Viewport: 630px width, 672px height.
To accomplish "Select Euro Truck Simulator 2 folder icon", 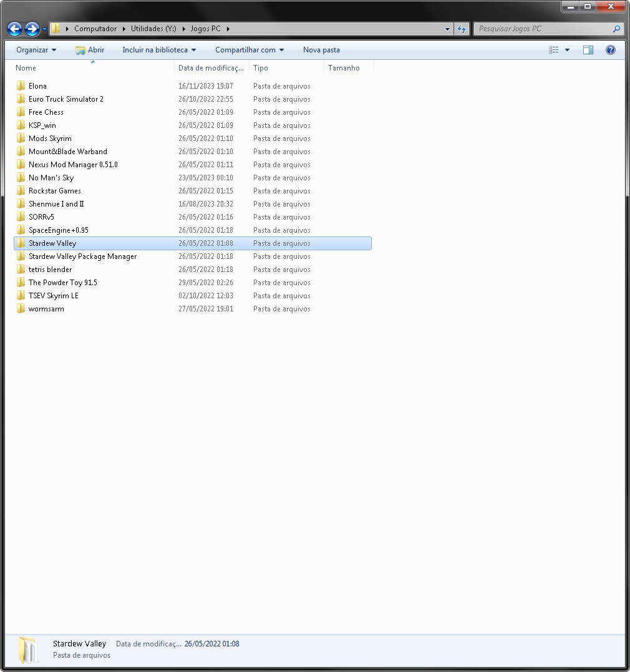I will pos(21,99).
